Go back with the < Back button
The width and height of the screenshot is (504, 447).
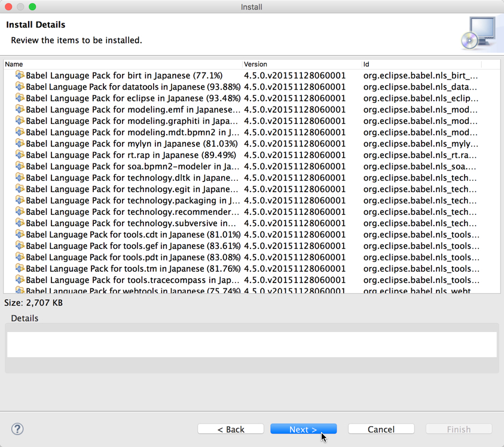[x=231, y=429]
